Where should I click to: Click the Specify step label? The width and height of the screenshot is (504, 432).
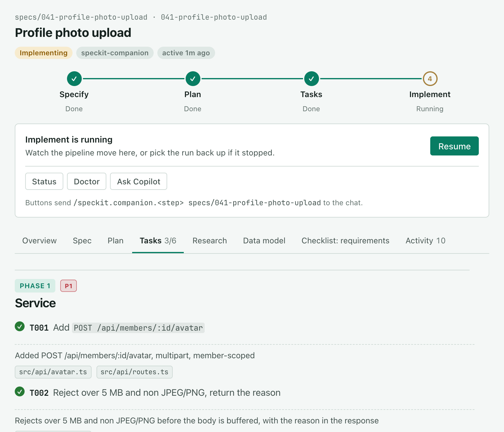74,94
